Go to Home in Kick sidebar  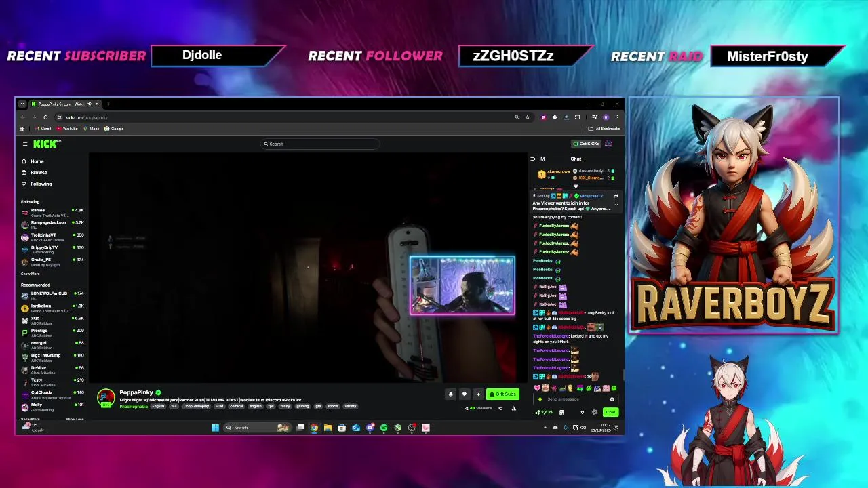(x=33, y=161)
